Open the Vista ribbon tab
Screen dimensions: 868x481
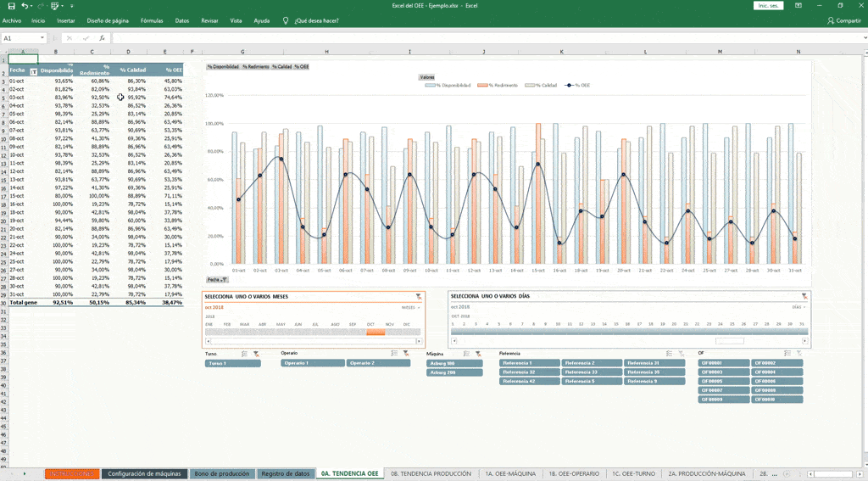(x=236, y=20)
